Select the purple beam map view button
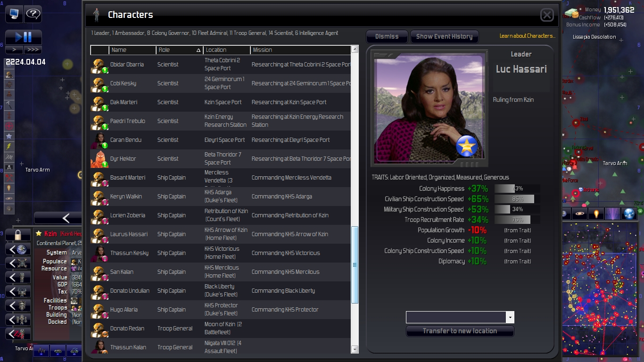Image resolution: width=644 pixels, height=362 pixels. coord(612,214)
